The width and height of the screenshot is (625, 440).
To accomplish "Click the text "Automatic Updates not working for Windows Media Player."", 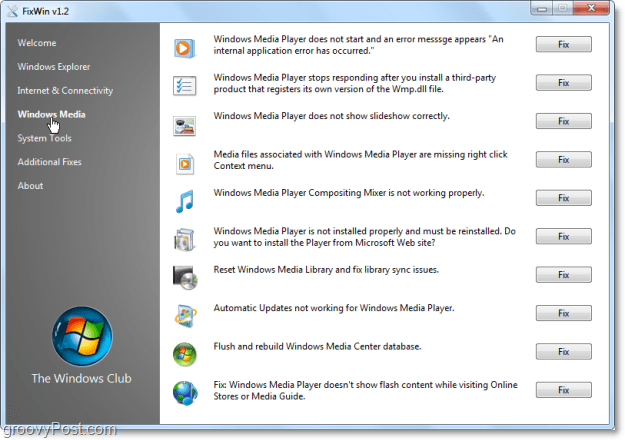I will pyautogui.click(x=334, y=308).
